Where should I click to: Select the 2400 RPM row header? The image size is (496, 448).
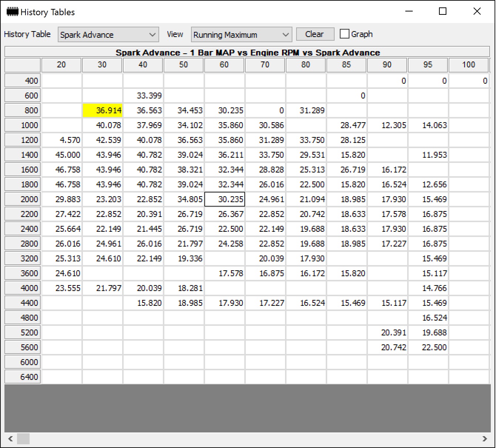23,229
